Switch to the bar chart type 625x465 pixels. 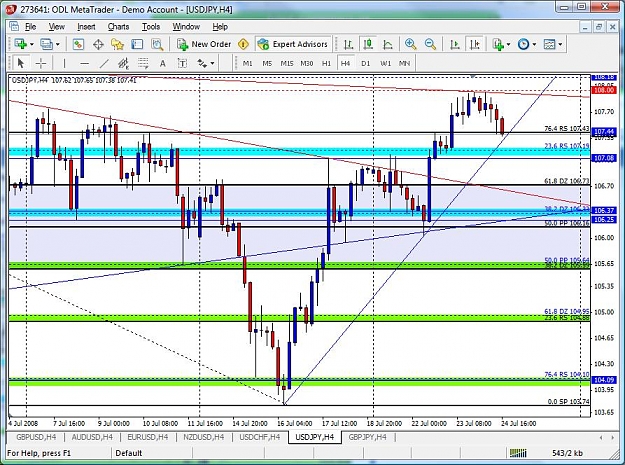pyautogui.click(x=348, y=44)
